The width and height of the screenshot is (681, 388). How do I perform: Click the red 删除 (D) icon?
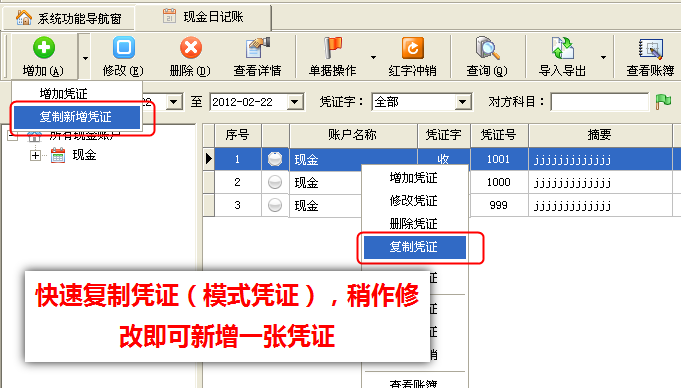pyautogui.click(x=191, y=47)
